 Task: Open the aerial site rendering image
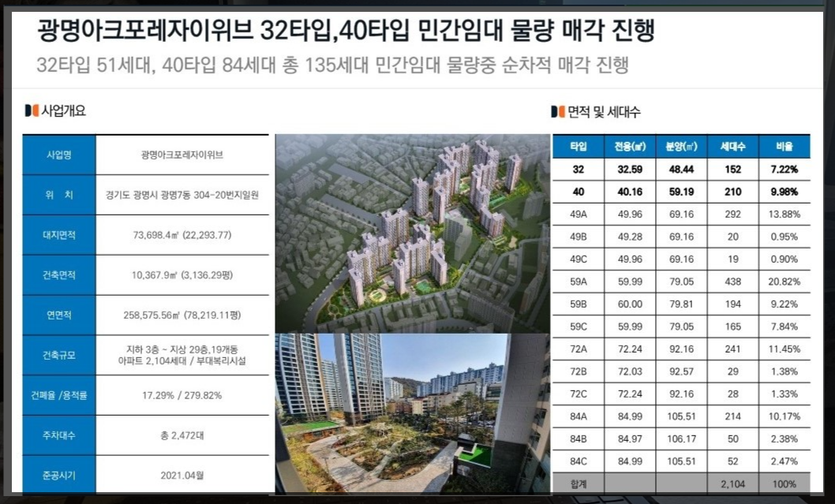pos(412,233)
